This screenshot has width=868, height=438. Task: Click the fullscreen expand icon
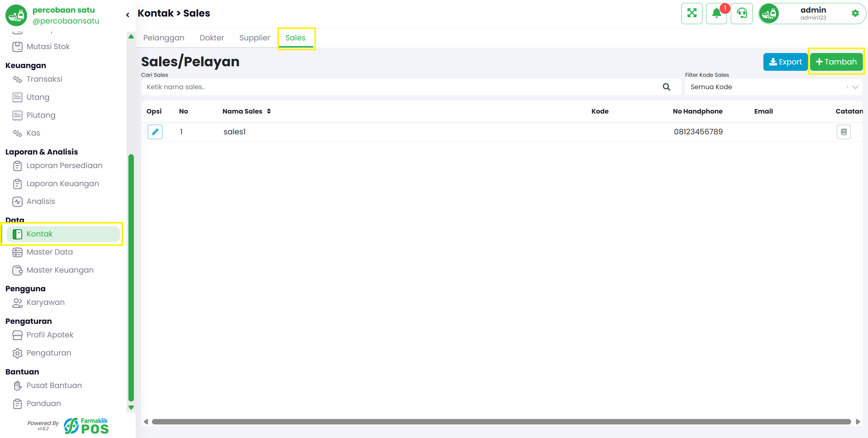691,14
